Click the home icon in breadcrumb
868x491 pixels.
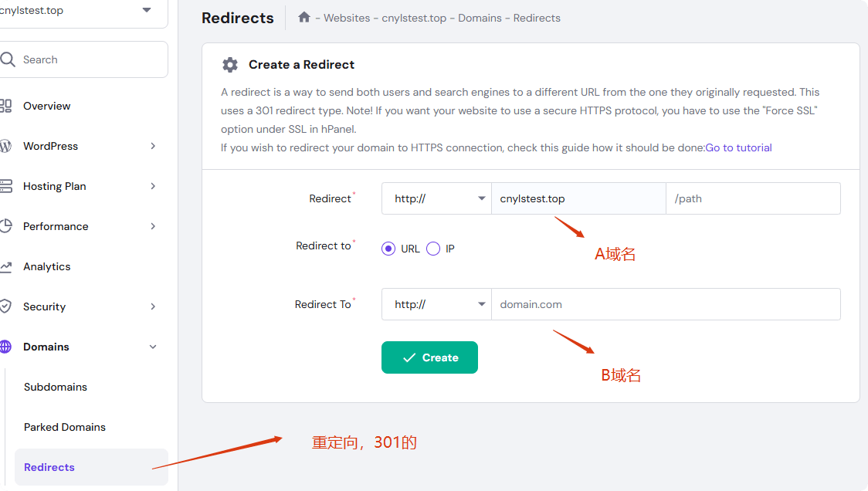tap(304, 17)
